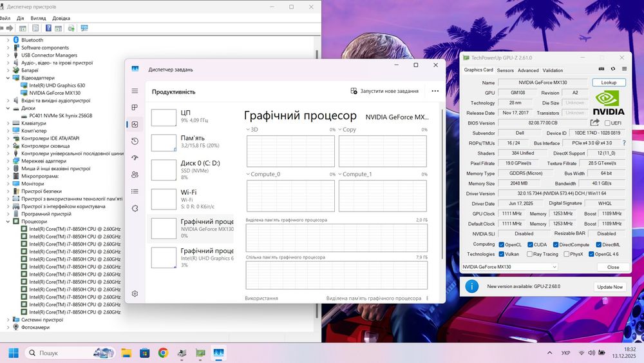Click the Close button at bottom of GPU-Z

pyautogui.click(x=613, y=267)
